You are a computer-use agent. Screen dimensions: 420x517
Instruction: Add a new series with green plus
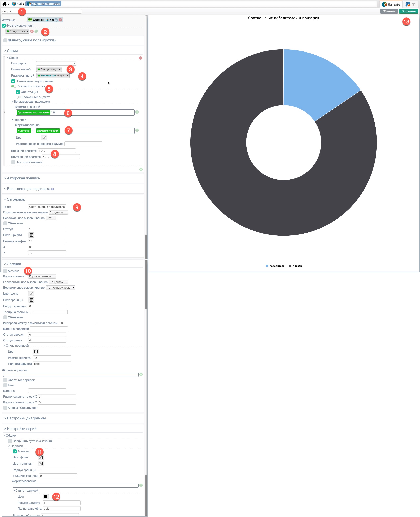click(141, 170)
